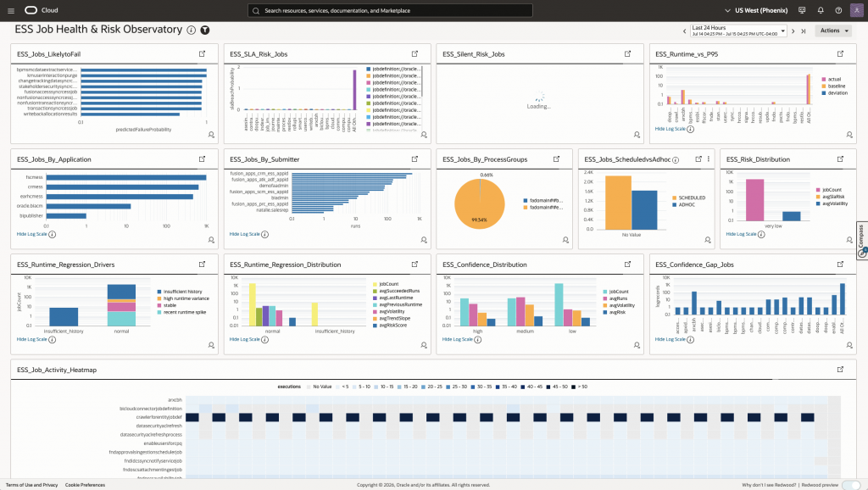The height and width of the screenshot is (490, 868).
Task: Hide log scale in ESS_Risk_Distribution
Action: click(741, 234)
